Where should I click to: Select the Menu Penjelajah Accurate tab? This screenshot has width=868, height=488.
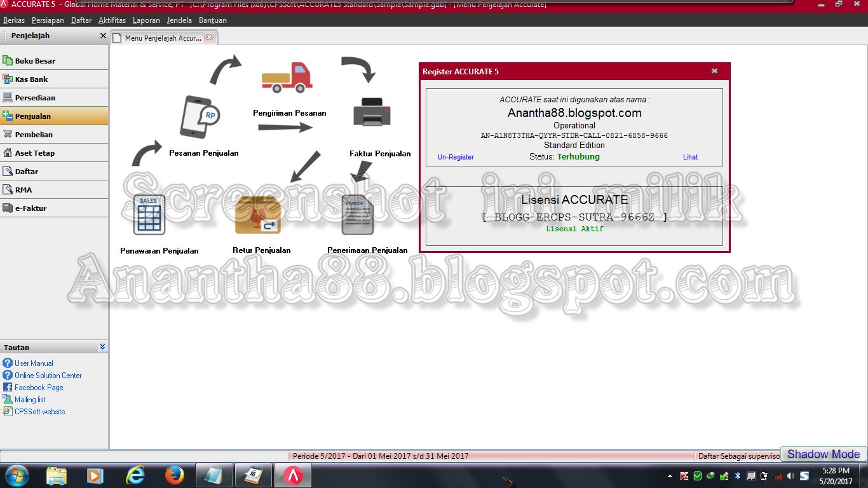163,38
